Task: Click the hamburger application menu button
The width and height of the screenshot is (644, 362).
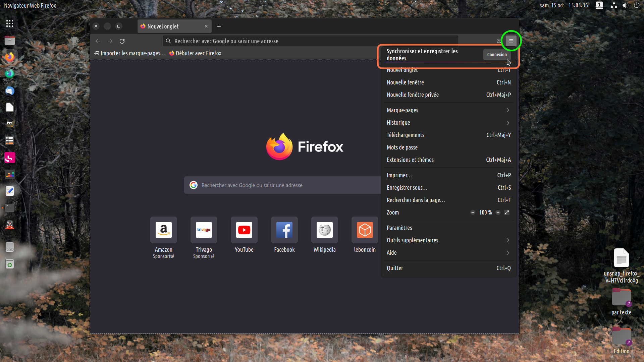Action: point(511,41)
